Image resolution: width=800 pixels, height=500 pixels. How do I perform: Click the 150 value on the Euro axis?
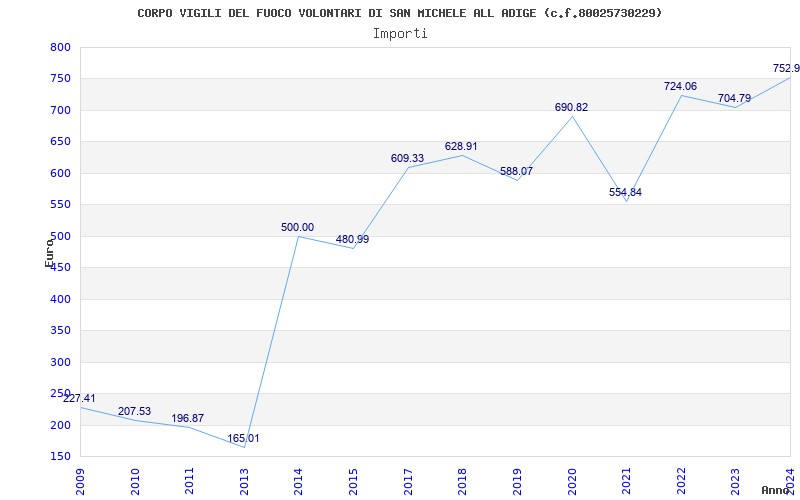[60, 457]
